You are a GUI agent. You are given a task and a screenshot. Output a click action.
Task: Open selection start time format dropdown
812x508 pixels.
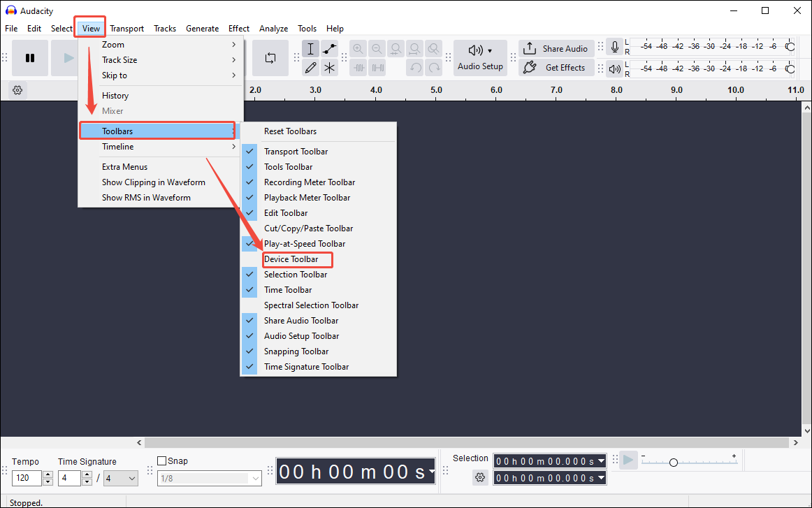point(601,461)
